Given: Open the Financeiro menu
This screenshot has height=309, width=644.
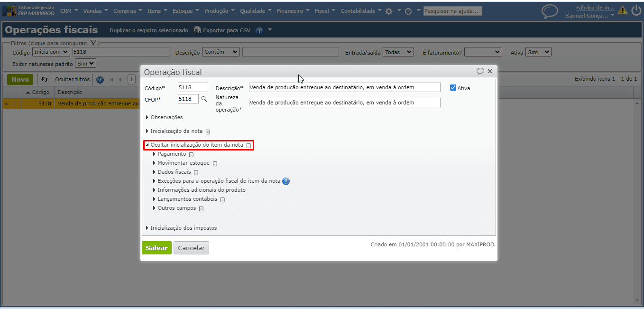Looking at the screenshot, I should [x=294, y=11].
